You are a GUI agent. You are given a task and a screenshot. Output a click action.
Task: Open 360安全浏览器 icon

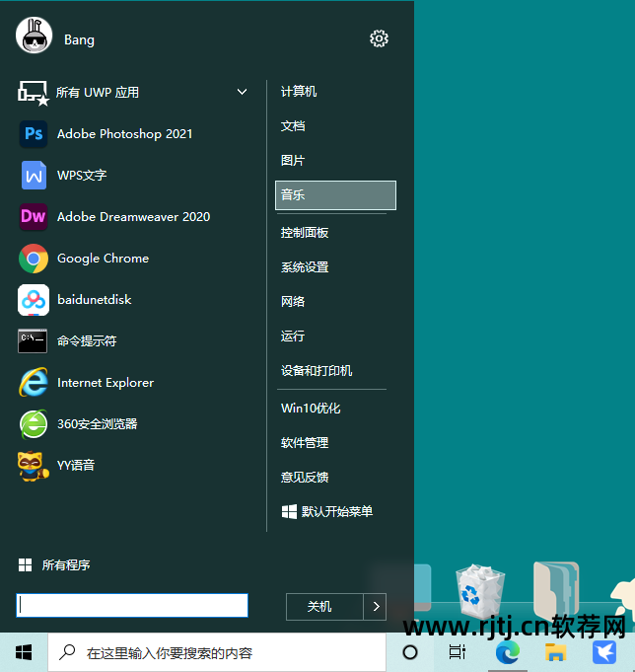click(34, 424)
